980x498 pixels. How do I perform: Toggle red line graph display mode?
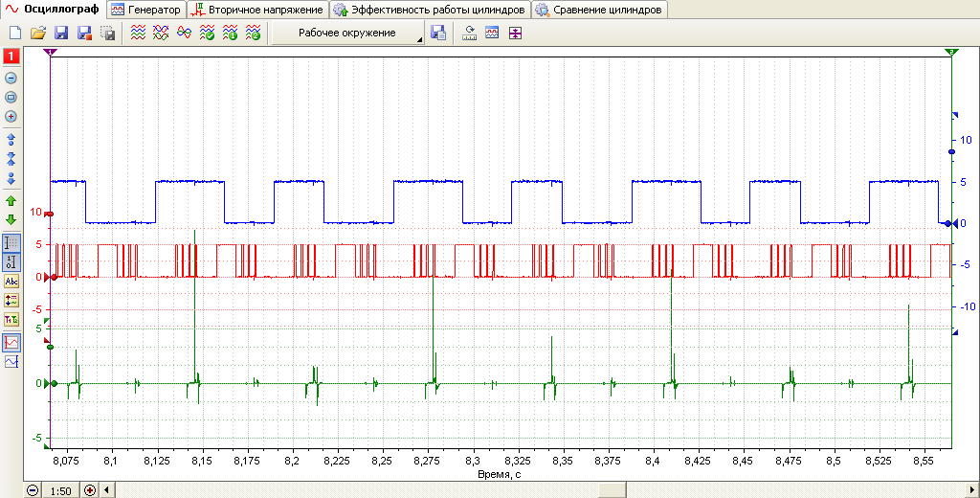(x=11, y=342)
